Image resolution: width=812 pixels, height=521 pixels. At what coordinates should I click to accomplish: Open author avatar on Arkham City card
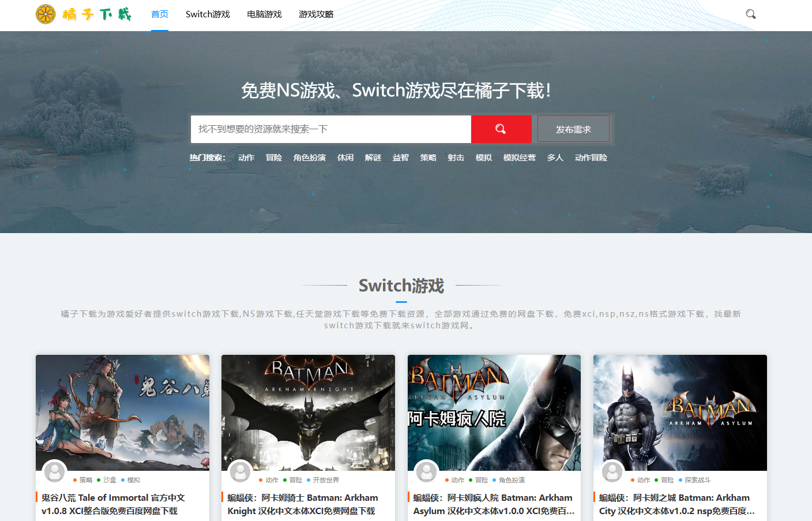612,472
